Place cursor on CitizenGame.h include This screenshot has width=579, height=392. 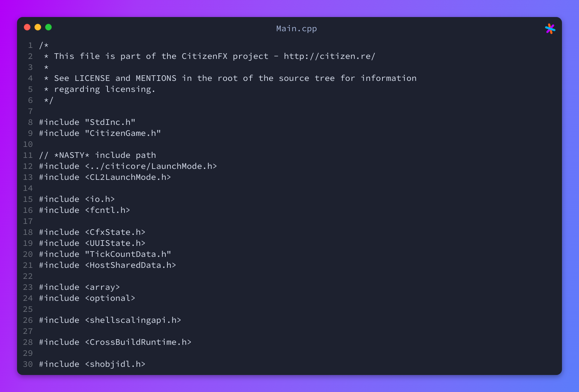click(100, 133)
